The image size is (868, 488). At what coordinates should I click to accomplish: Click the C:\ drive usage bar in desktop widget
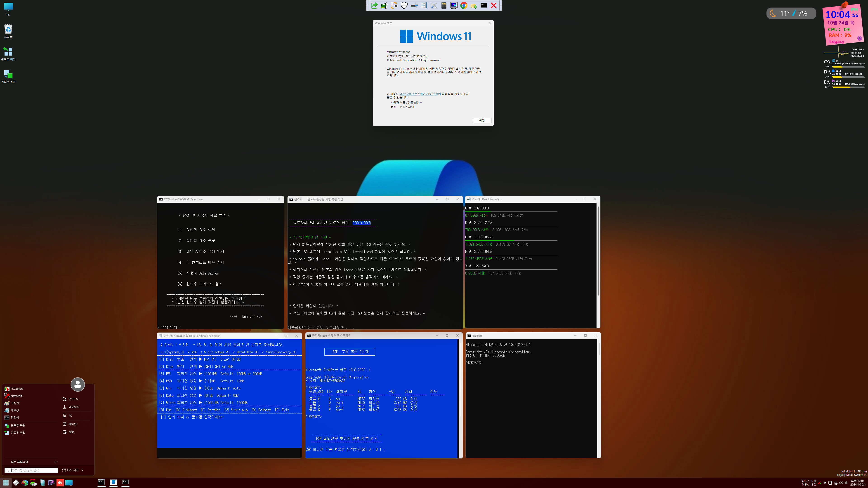848,67
